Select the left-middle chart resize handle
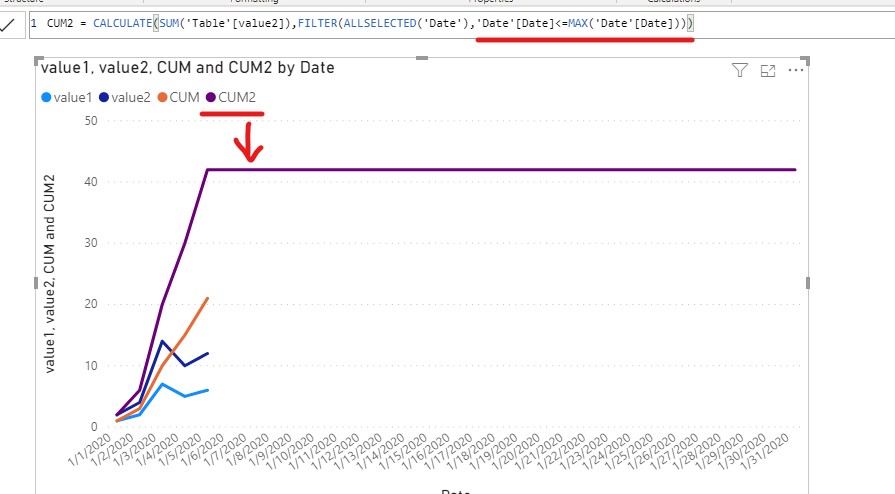Viewport: 895px width, 494px height. point(36,283)
